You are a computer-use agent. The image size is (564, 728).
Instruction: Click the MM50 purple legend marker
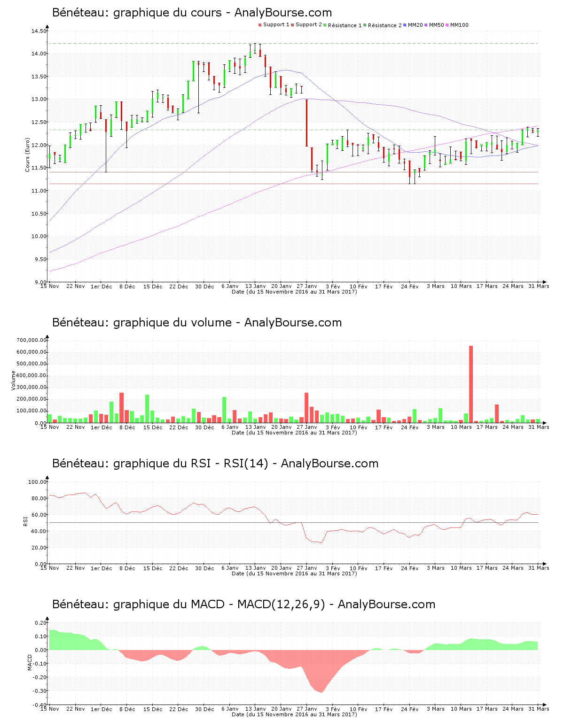tap(426, 25)
